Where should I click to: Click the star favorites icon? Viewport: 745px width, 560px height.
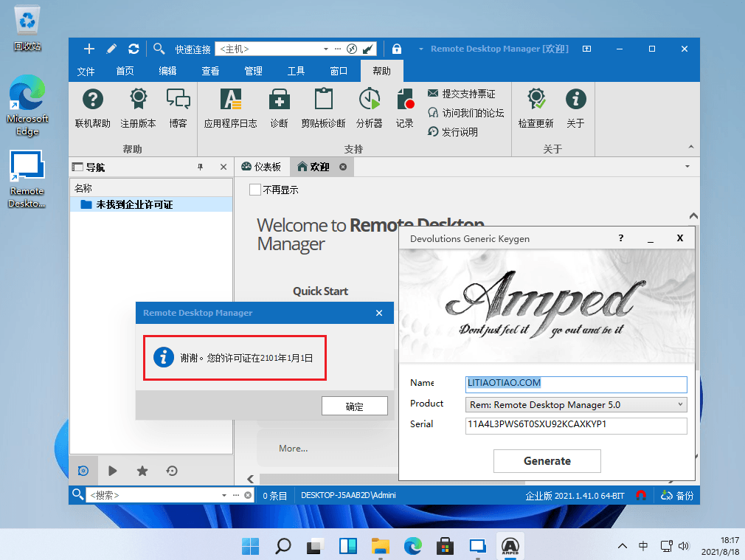click(142, 471)
